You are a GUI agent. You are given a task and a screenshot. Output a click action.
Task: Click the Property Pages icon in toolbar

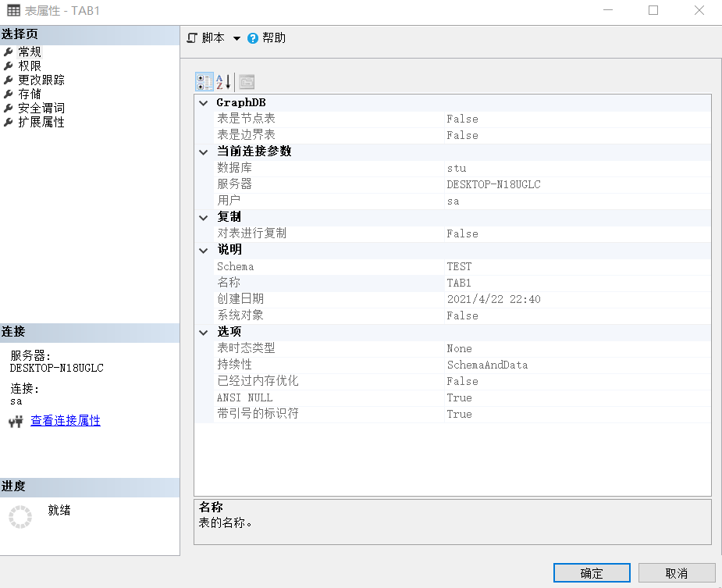pyautogui.click(x=247, y=82)
